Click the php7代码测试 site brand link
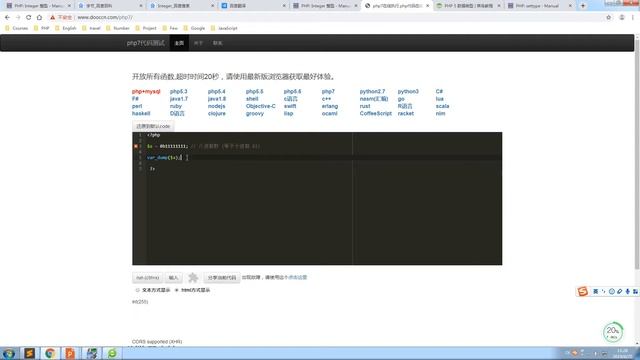This screenshot has width=640, height=360. [x=146, y=43]
